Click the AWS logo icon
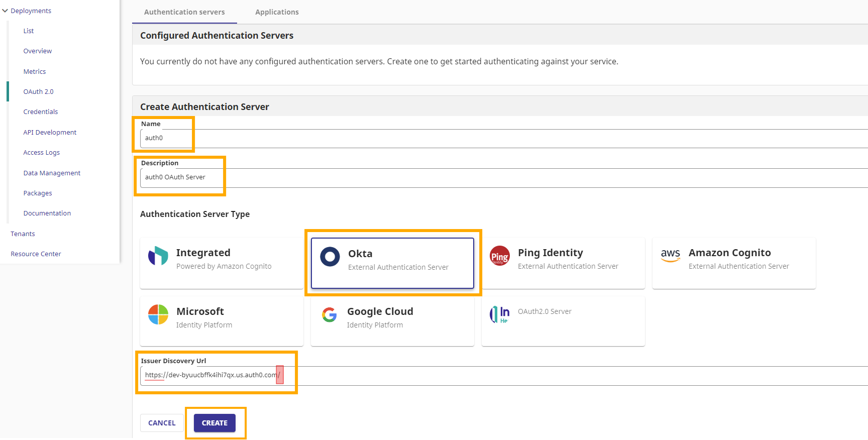868x440 pixels. point(671,256)
